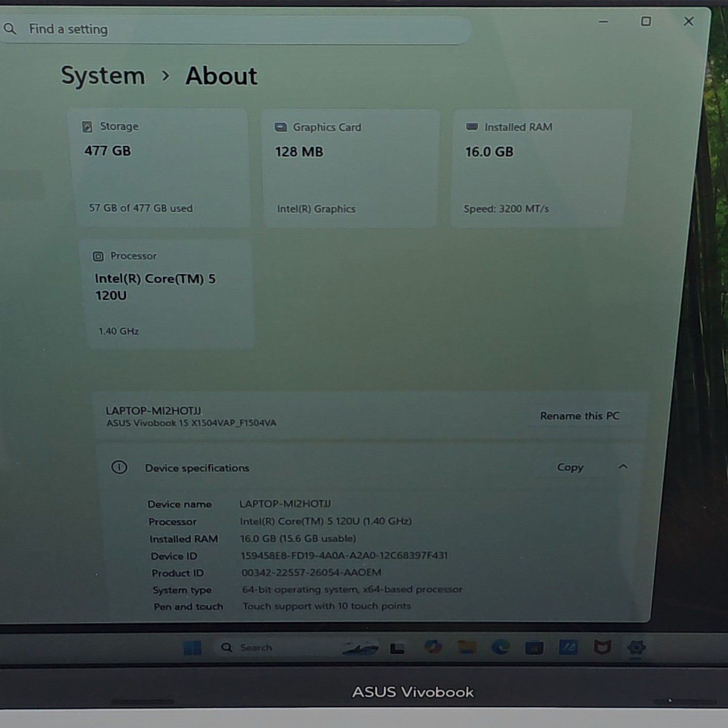728x728 pixels.
Task: Click the Settings gear in taskbar
Action: click(636, 647)
